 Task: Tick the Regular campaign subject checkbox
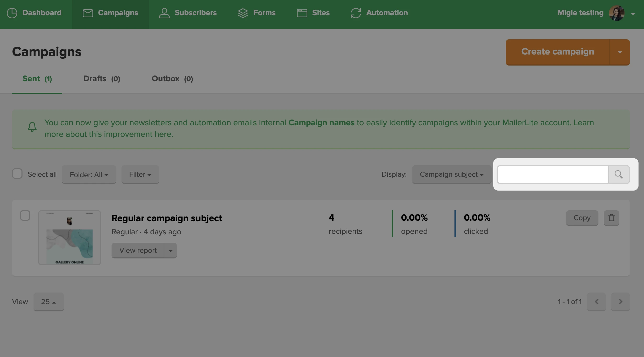coord(25,215)
